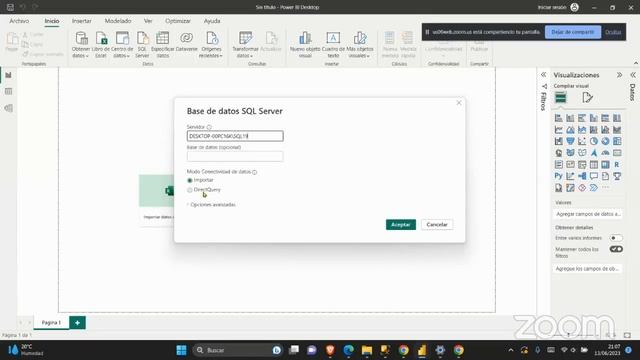Select the format visual brush icon
The image size is (640, 360).
587,97
